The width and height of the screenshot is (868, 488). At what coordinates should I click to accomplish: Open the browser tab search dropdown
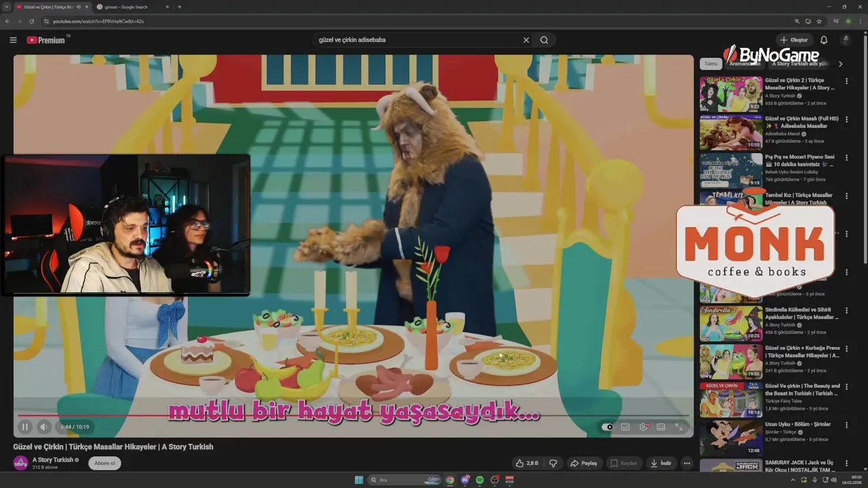(6, 7)
